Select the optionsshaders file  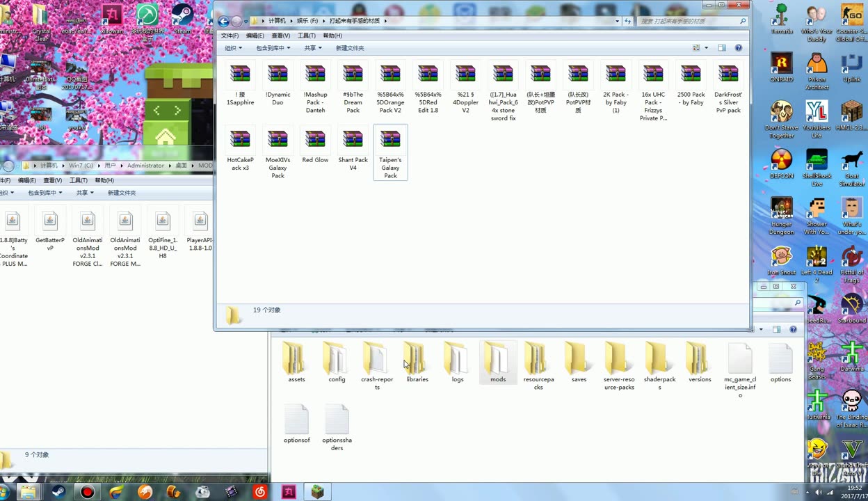tap(337, 427)
